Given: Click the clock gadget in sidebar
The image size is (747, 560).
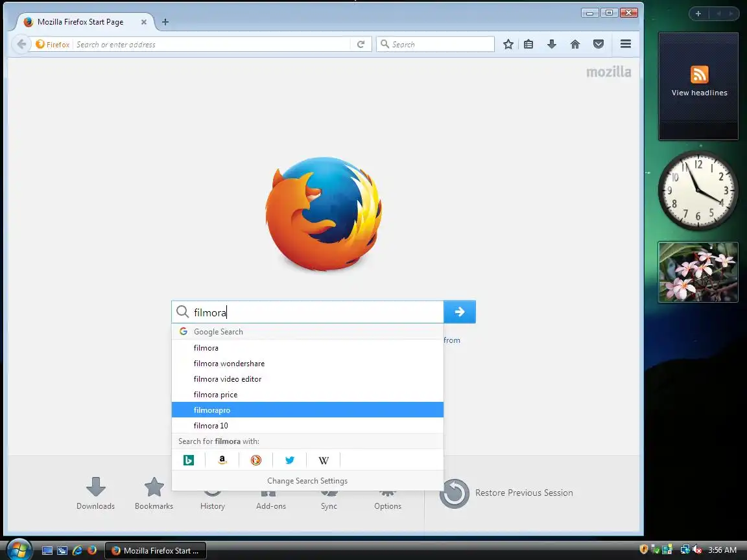Looking at the screenshot, I should 698,191.
